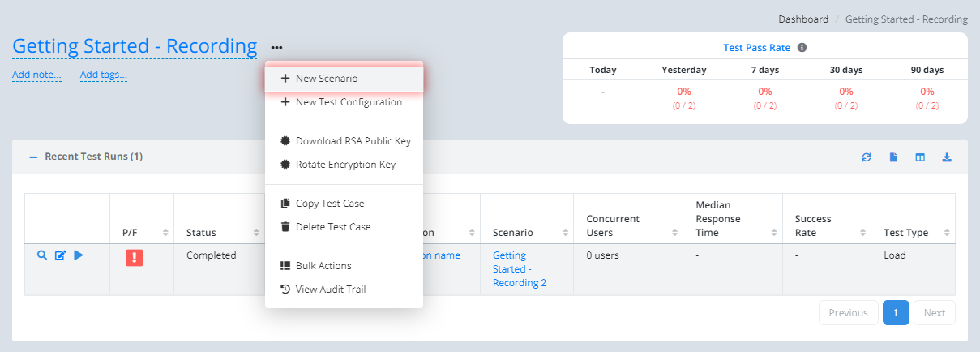This screenshot has height=352, width=980.
Task: Download test runs using the download icon
Action: 946,157
